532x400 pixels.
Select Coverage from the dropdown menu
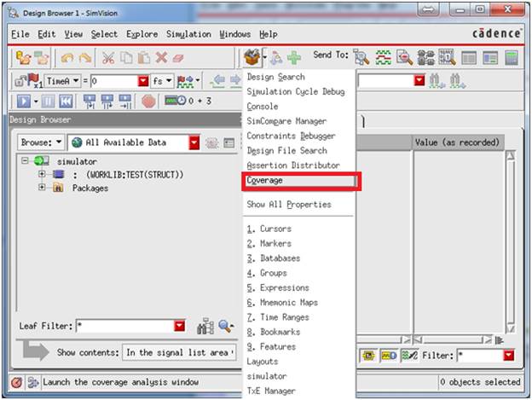click(300, 181)
